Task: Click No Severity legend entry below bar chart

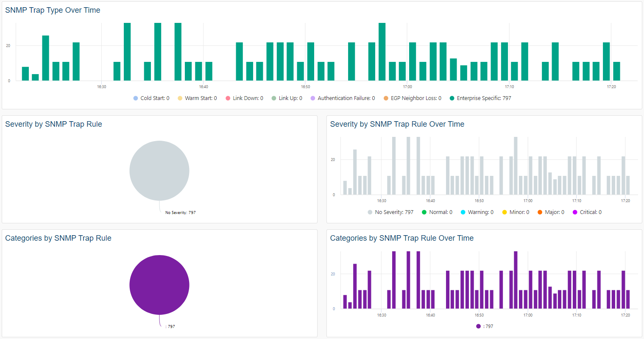Action: click(390, 212)
